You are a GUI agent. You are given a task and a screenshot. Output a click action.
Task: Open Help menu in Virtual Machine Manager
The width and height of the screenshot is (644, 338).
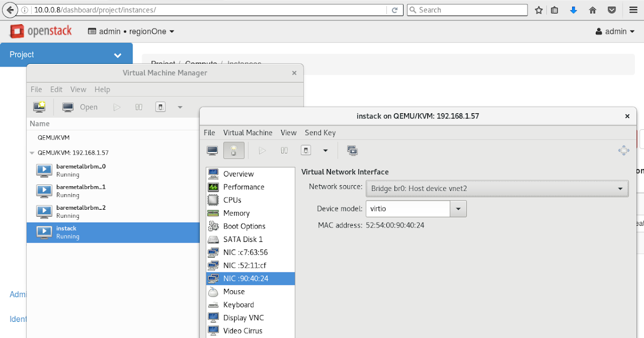[x=102, y=90]
